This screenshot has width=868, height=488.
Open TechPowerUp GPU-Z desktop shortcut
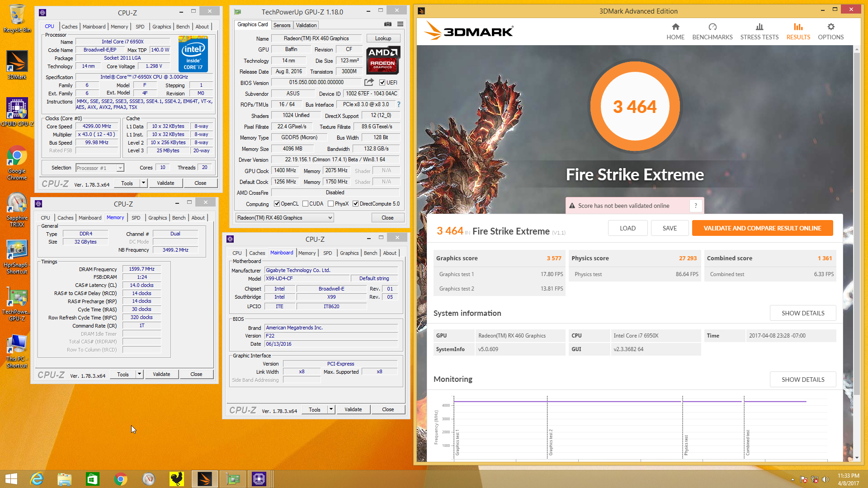tap(17, 304)
